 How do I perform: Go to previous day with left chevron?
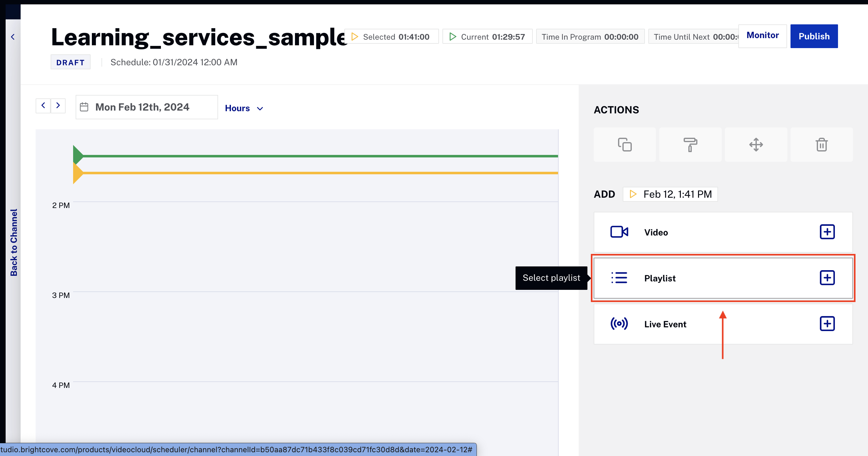point(43,106)
